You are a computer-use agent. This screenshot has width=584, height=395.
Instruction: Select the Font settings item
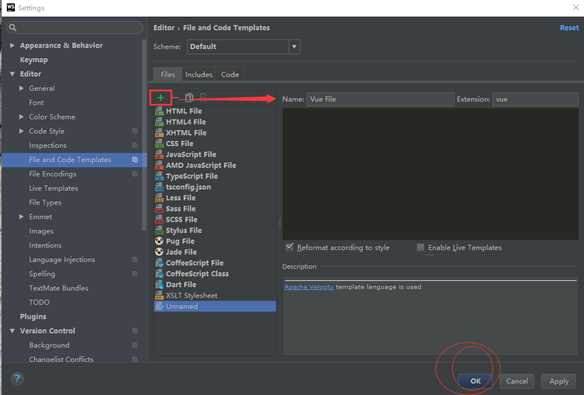click(x=36, y=102)
